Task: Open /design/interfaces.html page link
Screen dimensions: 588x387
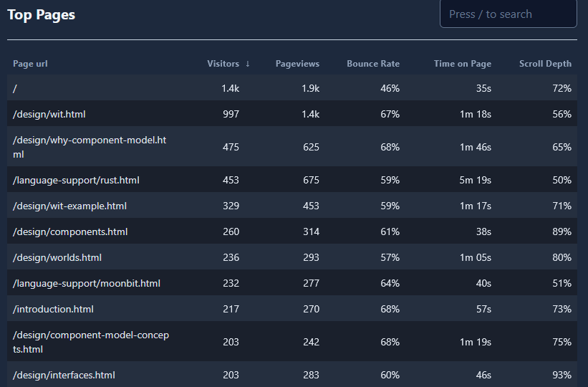Action: 64,375
